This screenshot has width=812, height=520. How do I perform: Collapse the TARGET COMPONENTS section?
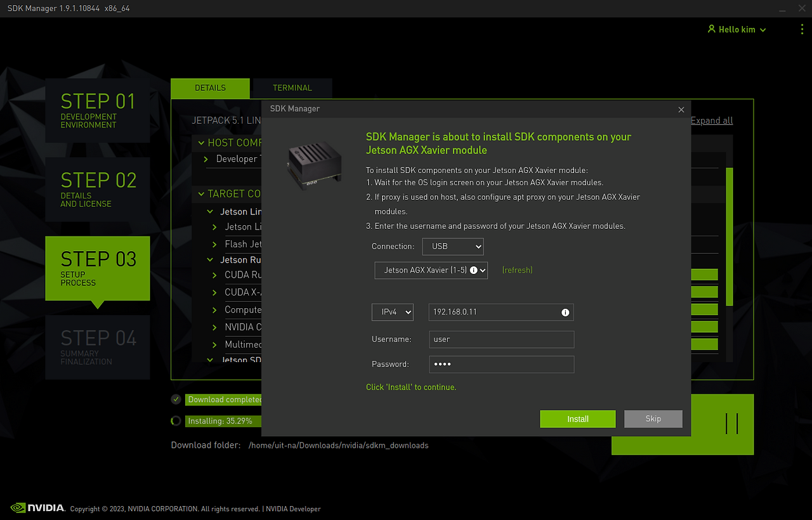tap(201, 194)
